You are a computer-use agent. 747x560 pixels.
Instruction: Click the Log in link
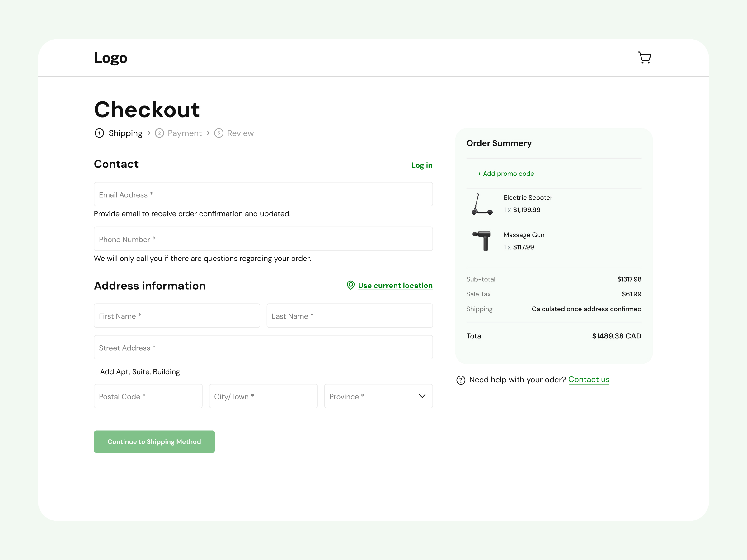(x=422, y=165)
